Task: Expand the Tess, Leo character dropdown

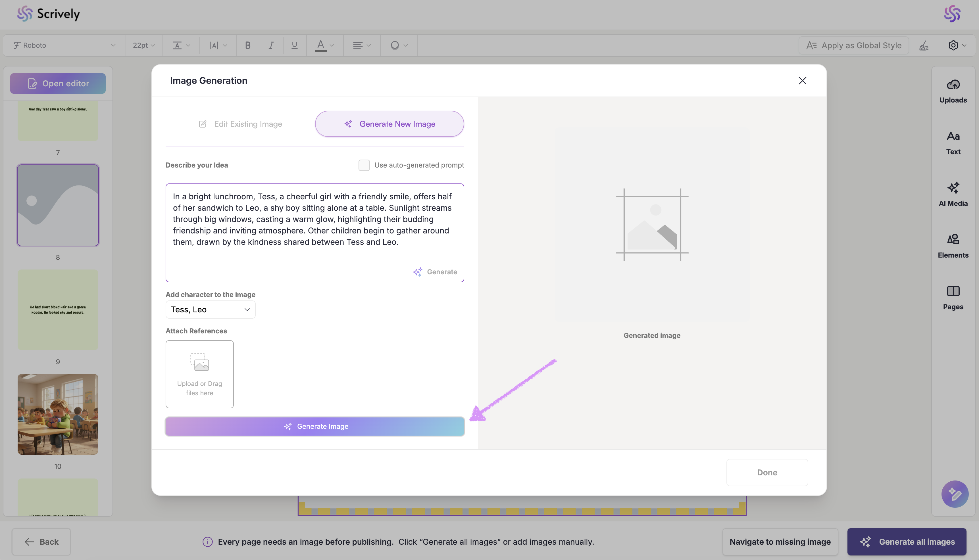Action: tap(211, 310)
